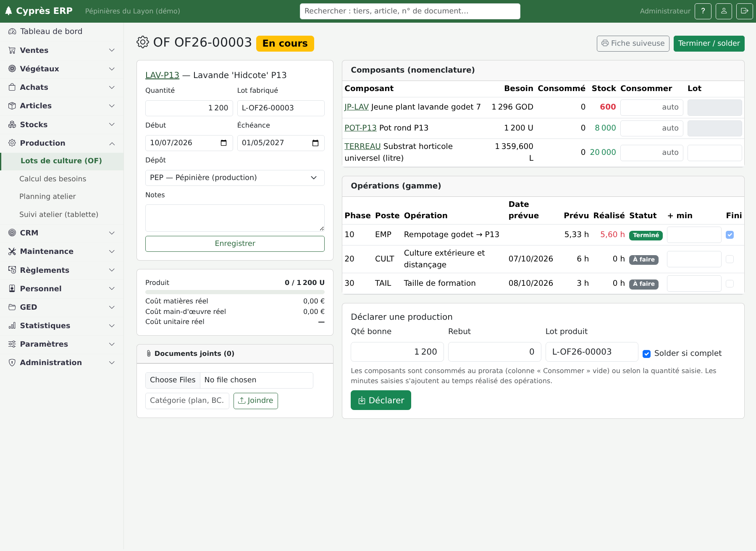Expand the Administration menu chevron
The image size is (756, 551).
pos(112,363)
